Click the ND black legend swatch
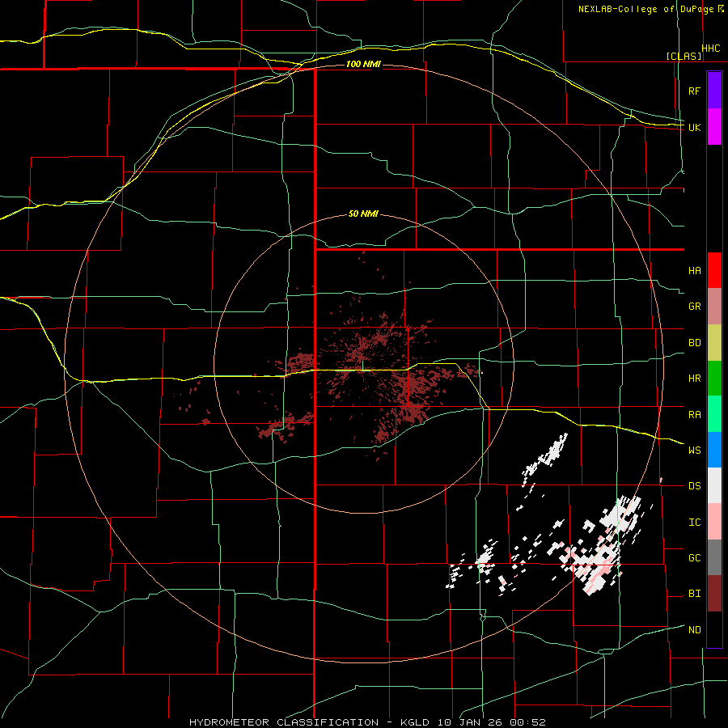Image resolution: width=728 pixels, height=728 pixels. pos(714,629)
